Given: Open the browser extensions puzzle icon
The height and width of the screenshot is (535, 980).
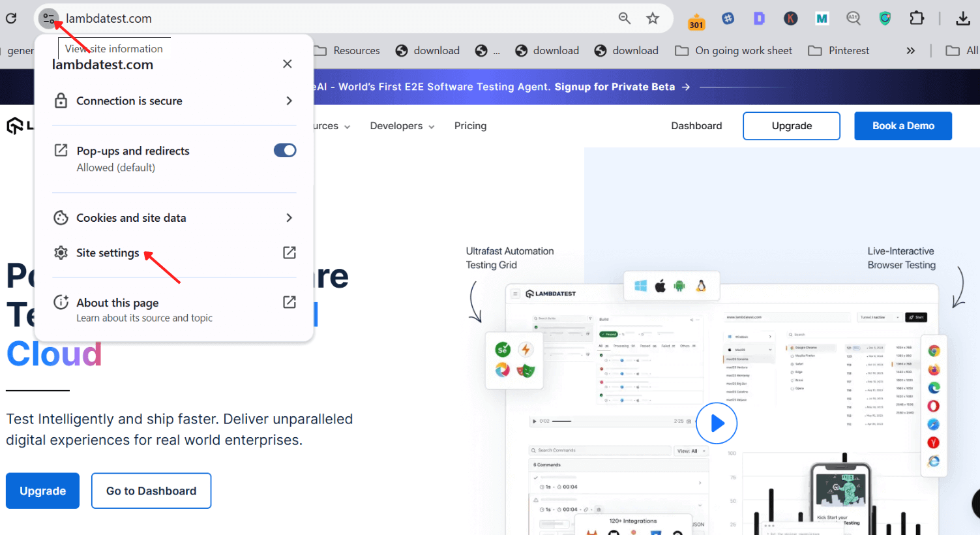Looking at the screenshot, I should click(917, 18).
